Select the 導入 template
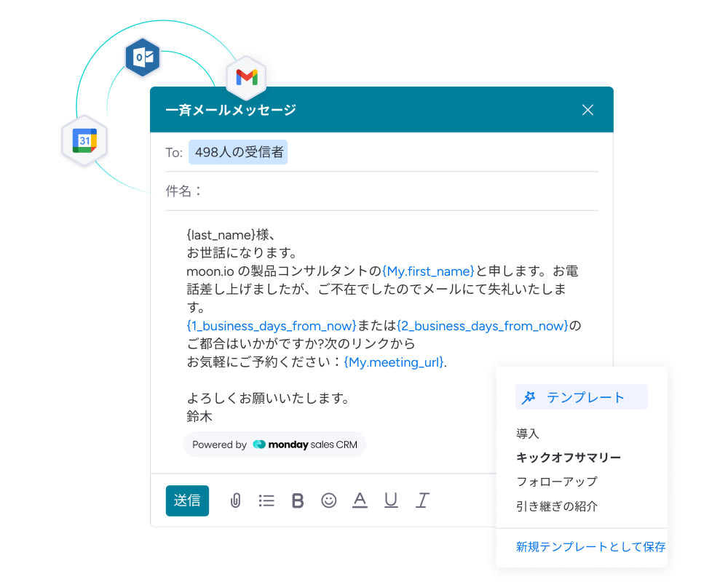The image size is (728, 582). pyautogui.click(x=527, y=434)
